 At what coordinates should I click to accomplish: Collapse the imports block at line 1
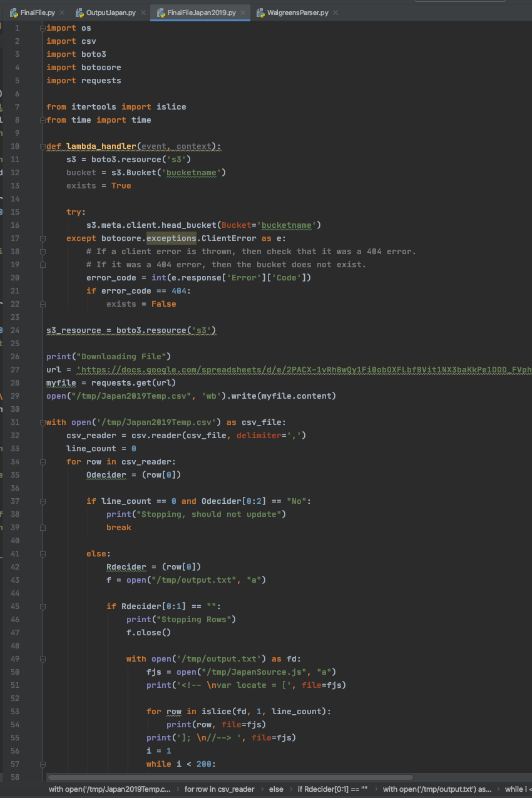[x=43, y=28]
